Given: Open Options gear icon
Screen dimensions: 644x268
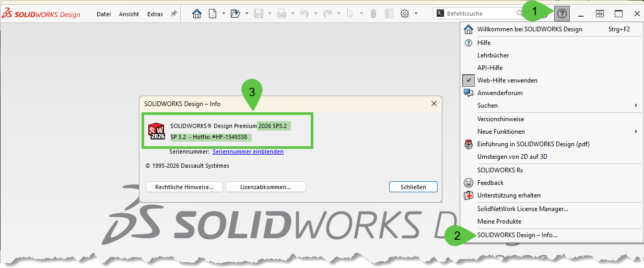Looking at the screenshot, I should (x=404, y=14).
